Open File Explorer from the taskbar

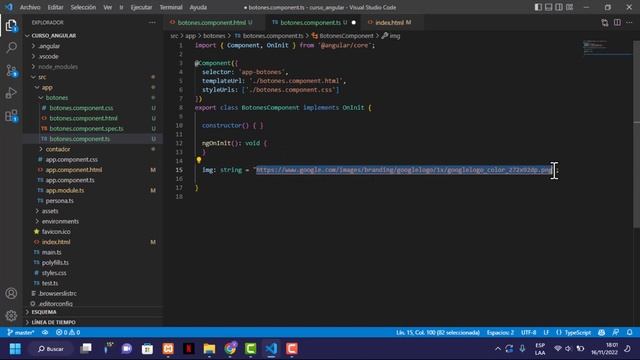pyautogui.click(x=209, y=349)
